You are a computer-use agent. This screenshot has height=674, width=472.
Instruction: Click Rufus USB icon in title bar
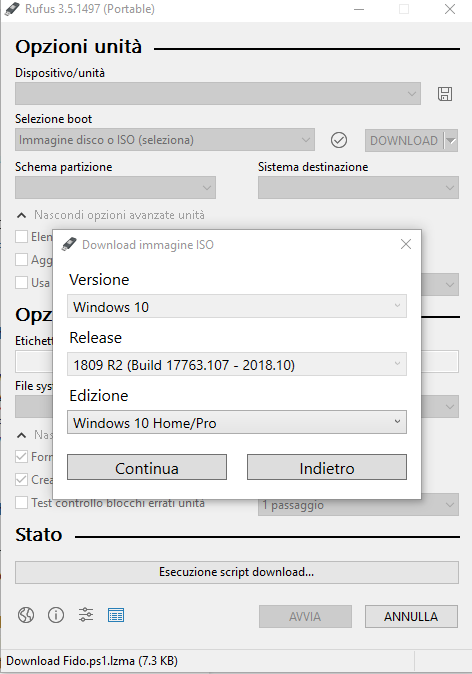tap(12, 9)
